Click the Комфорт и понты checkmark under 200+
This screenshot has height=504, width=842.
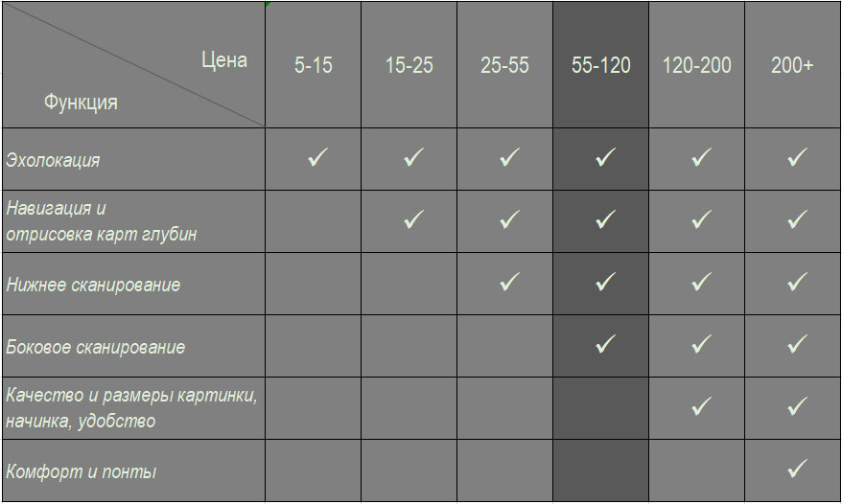798,469
